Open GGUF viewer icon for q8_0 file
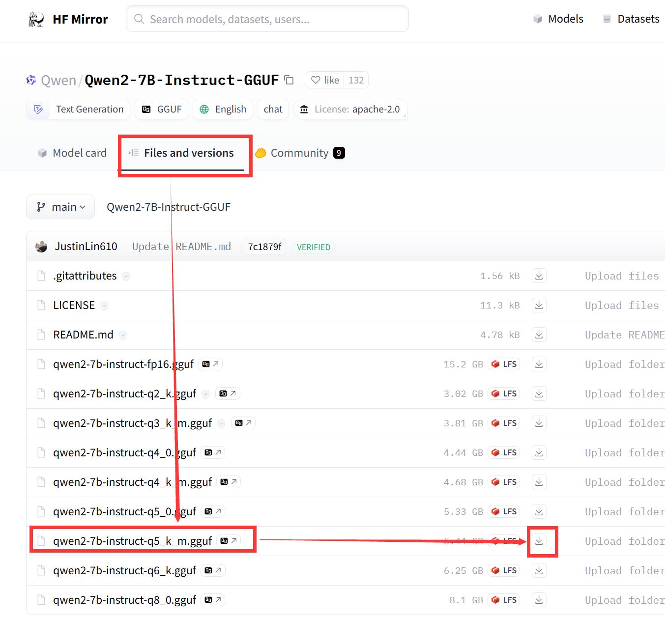Screen dimensions: 665x644 pyautogui.click(x=213, y=600)
